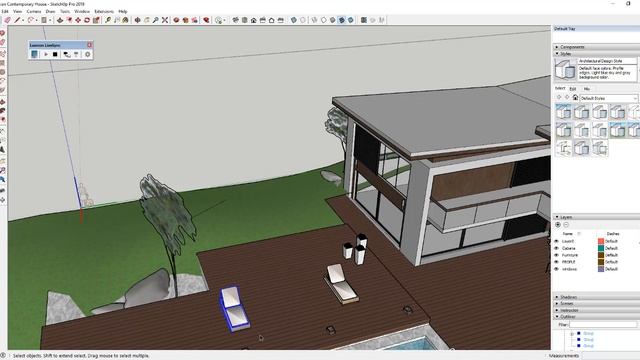The height and width of the screenshot is (360, 640).
Task: Click the Cabana layer teal color swatch
Action: pos(601,248)
